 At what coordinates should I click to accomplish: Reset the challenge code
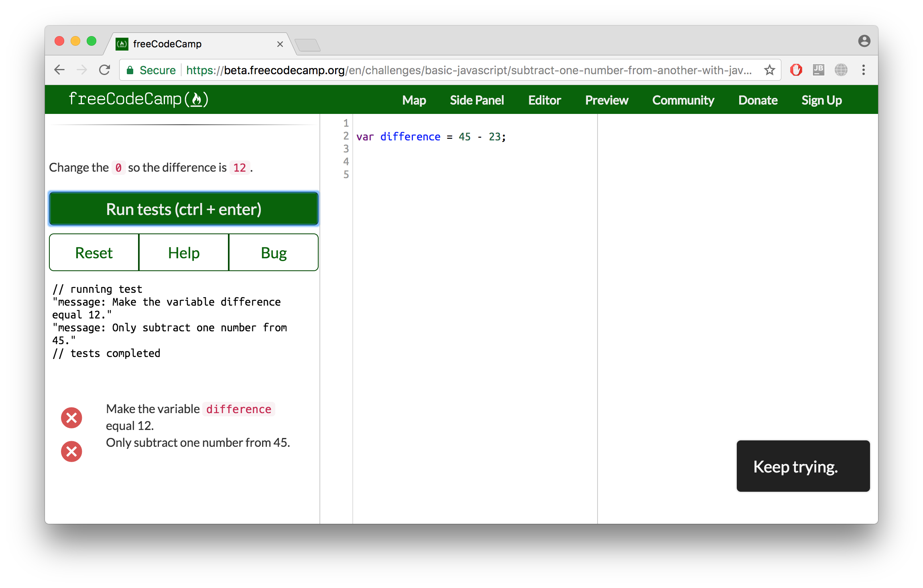coord(94,252)
